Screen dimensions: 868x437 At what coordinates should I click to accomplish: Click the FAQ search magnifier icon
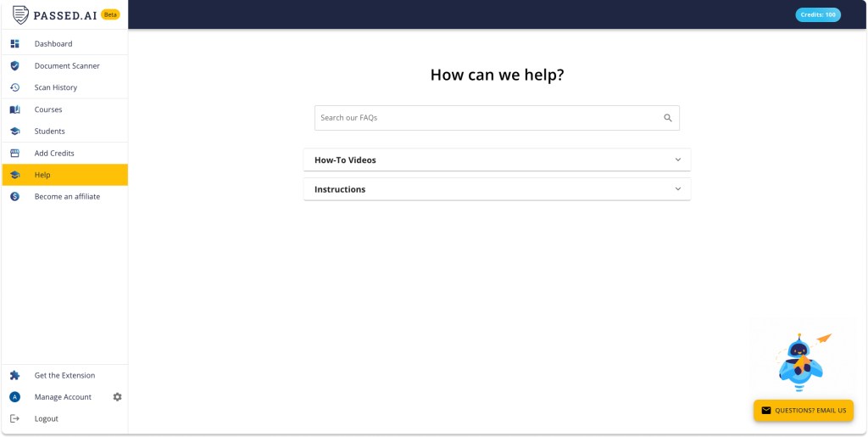click(668, 118)
